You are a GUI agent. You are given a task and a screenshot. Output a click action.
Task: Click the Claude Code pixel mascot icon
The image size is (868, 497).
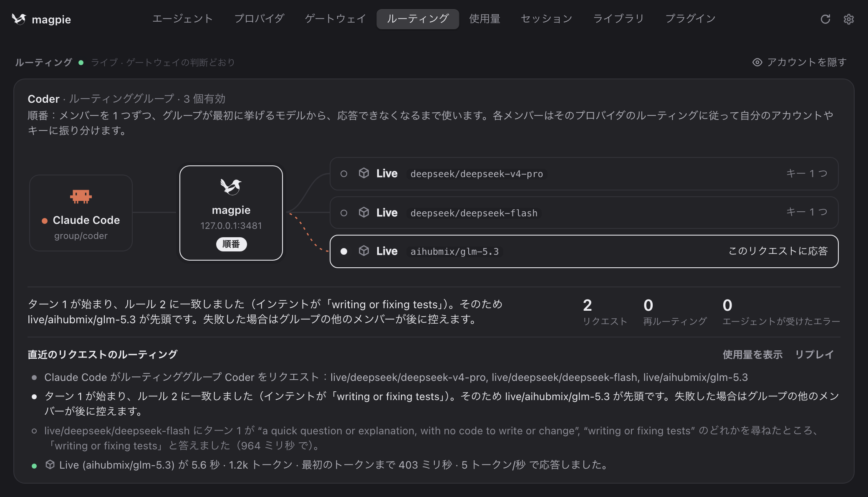pyautogui.click(x=81, y=196)
